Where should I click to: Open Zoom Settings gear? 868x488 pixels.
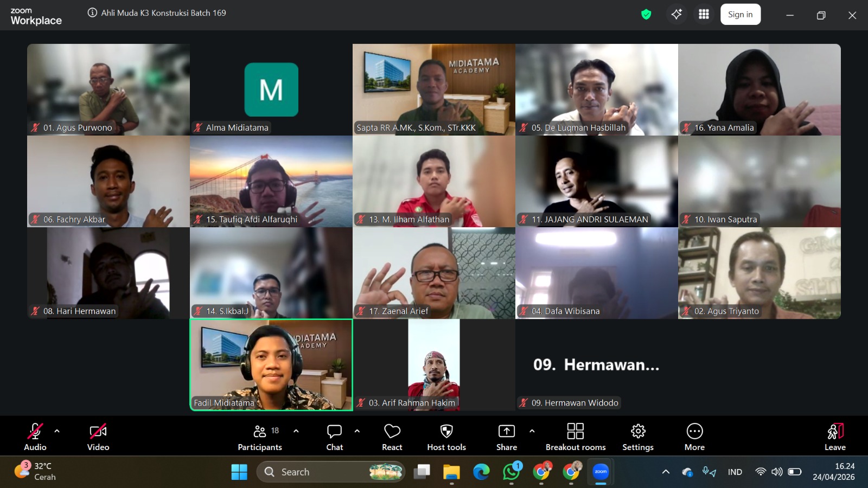coord(637,436)
